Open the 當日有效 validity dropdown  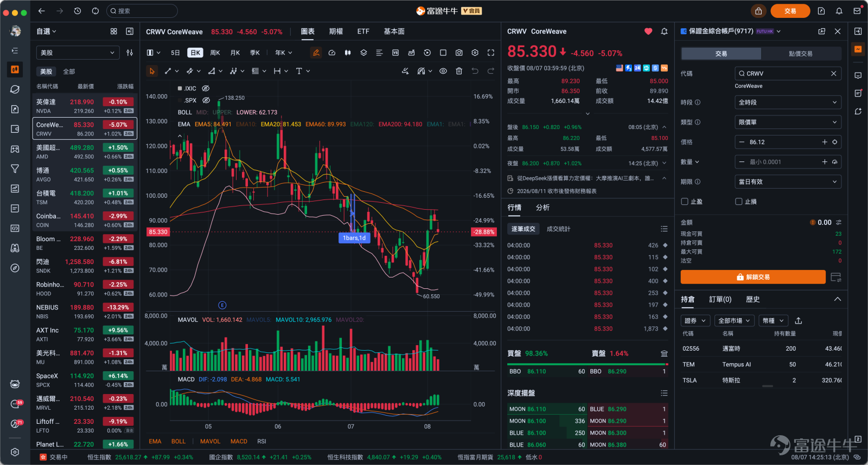(x=788, y=182)
